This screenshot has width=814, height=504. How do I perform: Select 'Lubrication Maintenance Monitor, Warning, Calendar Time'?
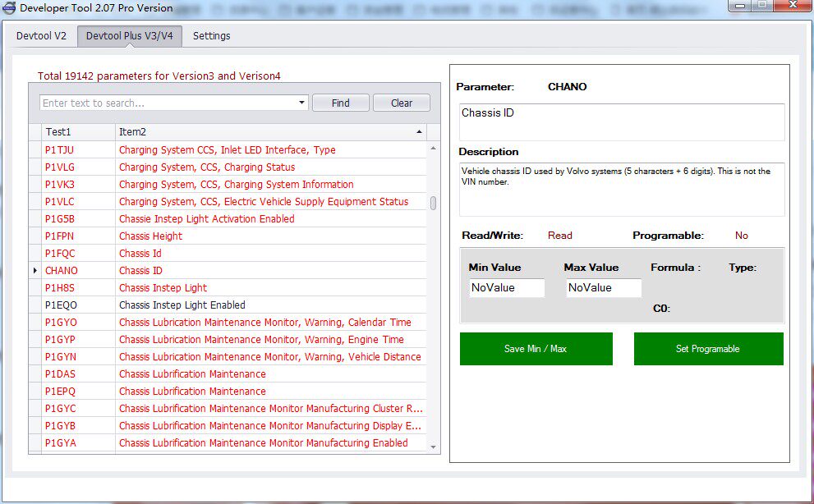(264, 323)
